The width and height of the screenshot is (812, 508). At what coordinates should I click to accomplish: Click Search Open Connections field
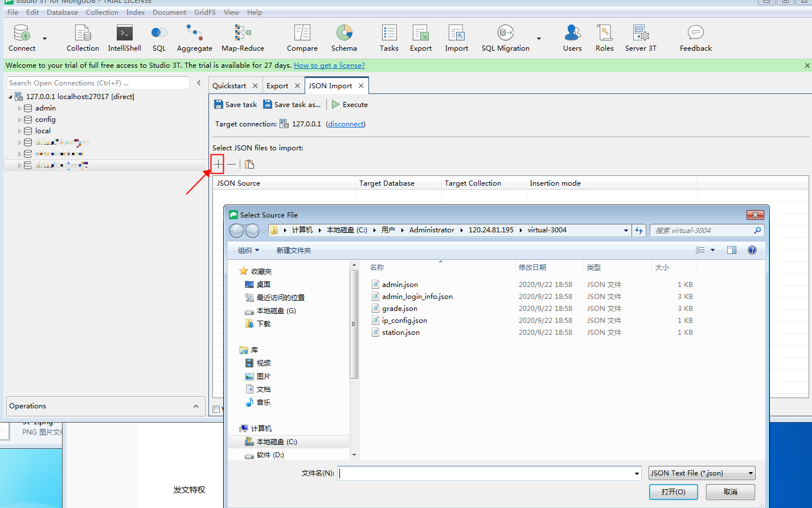tap(98, 83)
